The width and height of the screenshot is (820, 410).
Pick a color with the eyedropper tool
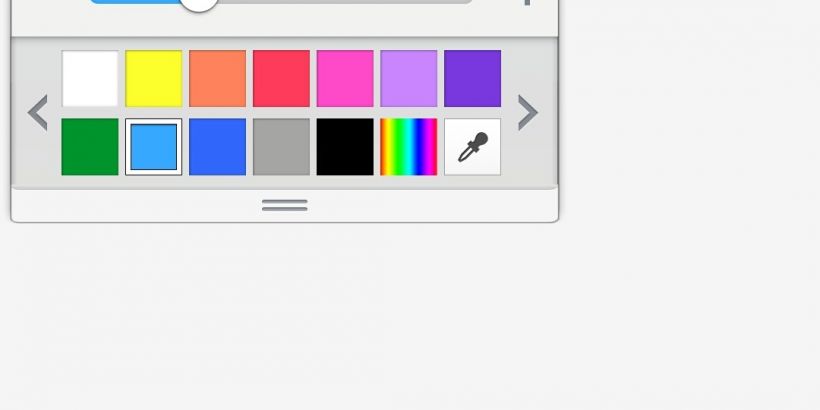click(472, 147)
